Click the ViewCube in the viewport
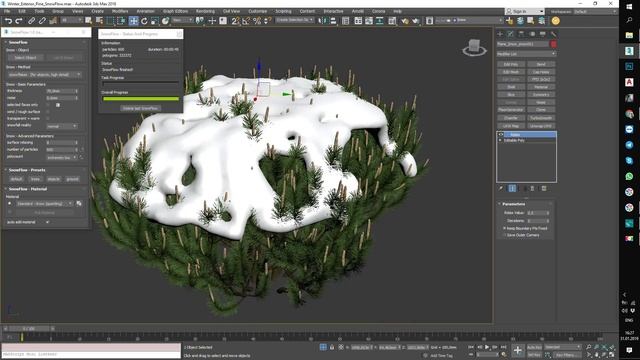Screen dimensions: 640x360 [x=474, y=47]
